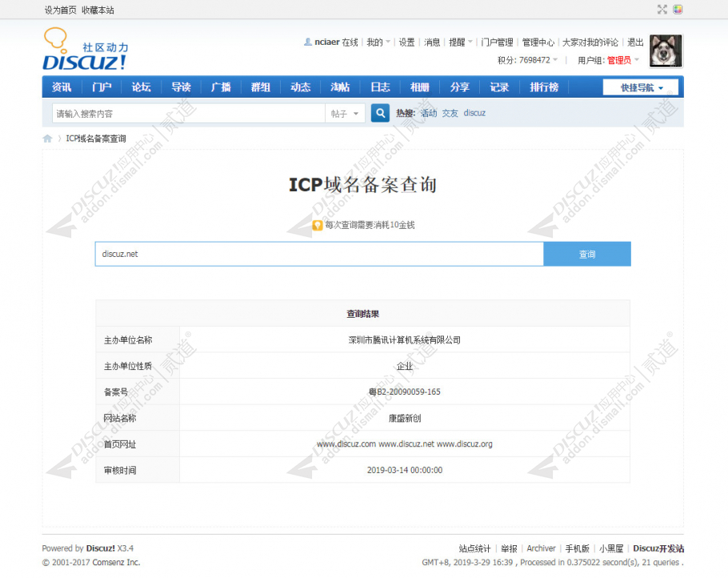Click the hot search 交友 link

450,113
